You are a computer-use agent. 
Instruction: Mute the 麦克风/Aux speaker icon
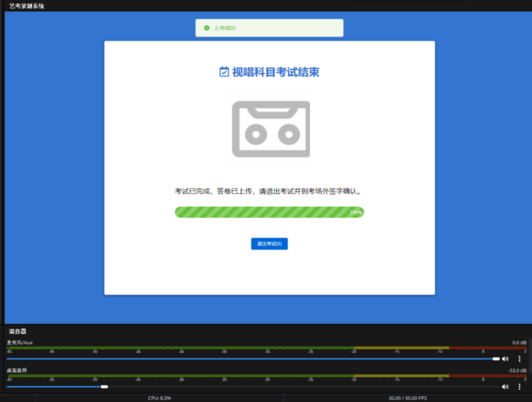pyautogui.click(x=505, y=358)
